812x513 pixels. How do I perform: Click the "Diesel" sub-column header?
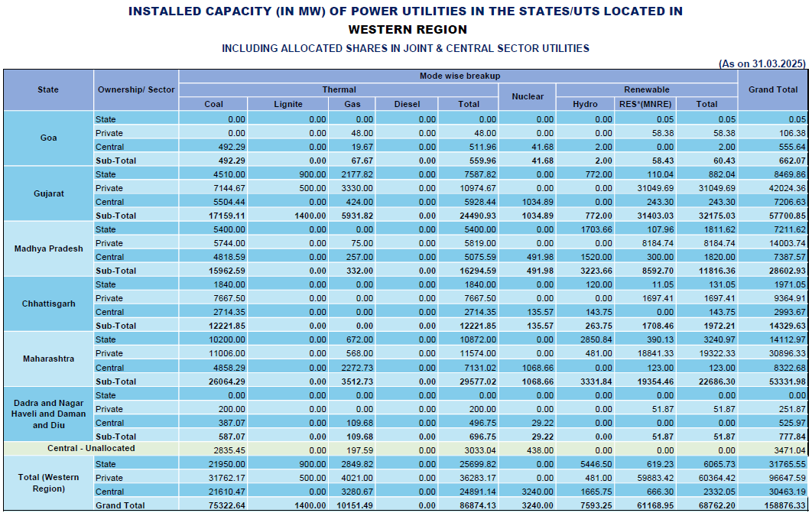(407, 104)
